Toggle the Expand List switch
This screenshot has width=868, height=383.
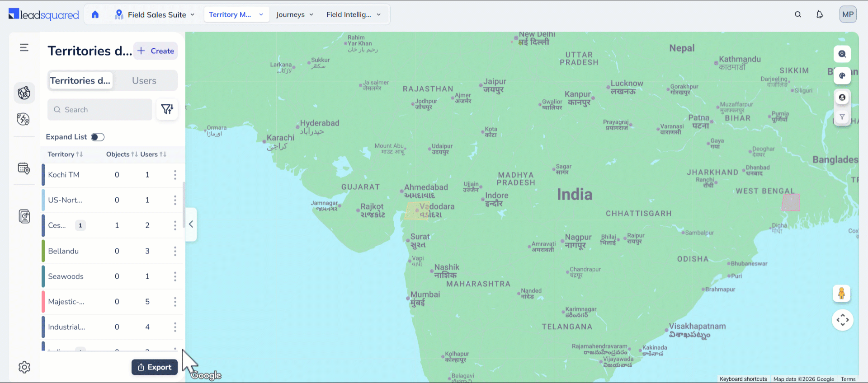pos(97,137)
